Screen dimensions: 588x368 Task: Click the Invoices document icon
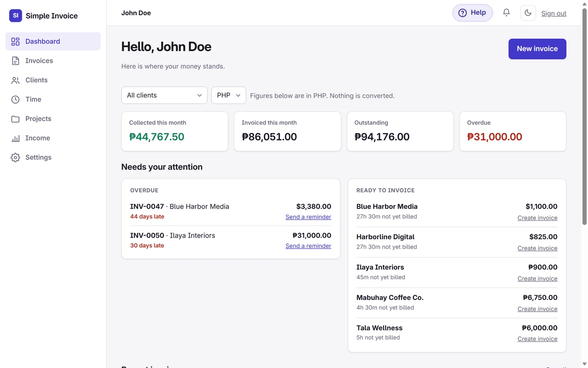click(x=16, y=61)
